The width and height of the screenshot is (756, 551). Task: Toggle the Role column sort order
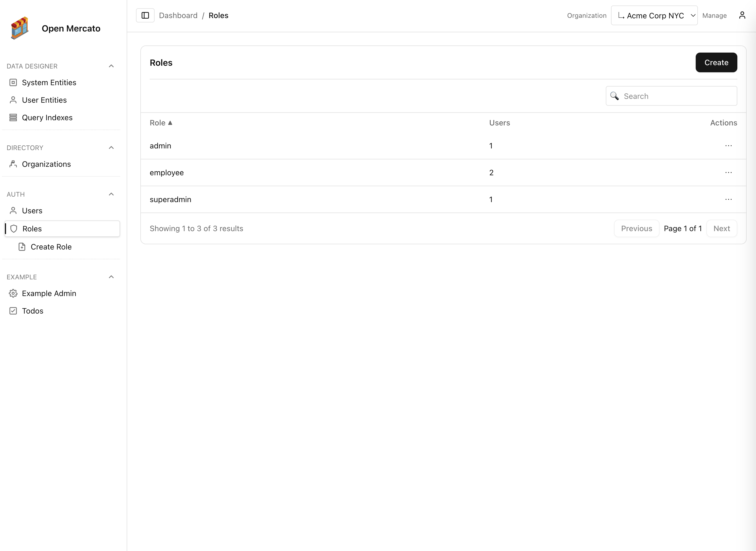161,122
